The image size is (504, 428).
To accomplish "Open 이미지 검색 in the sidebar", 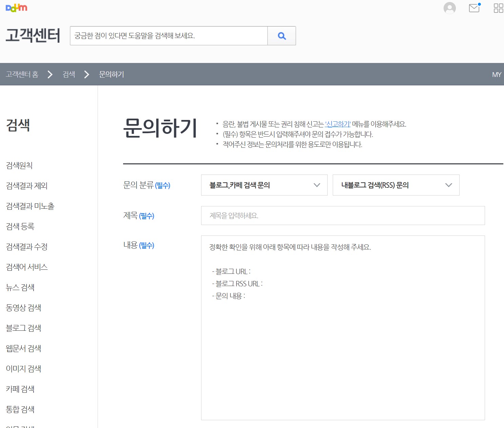I will [24, 369].
